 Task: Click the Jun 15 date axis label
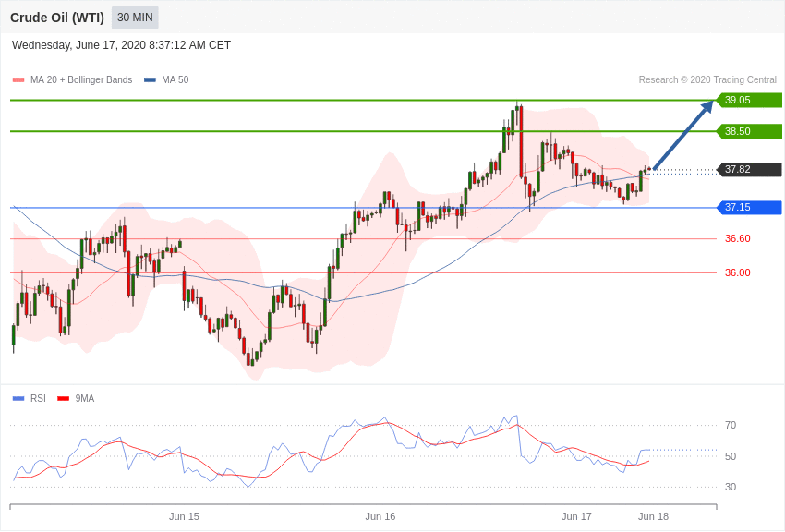pos(184,516)
